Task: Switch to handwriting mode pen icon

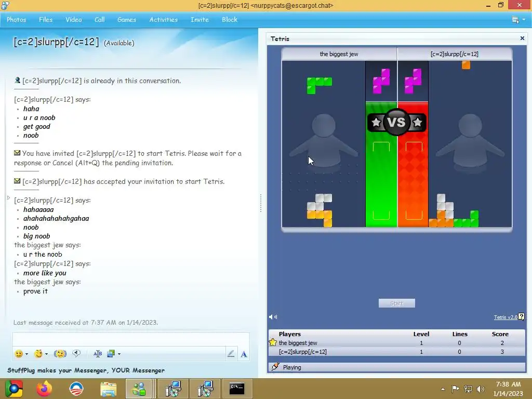Action: click(x=231, y=354)
